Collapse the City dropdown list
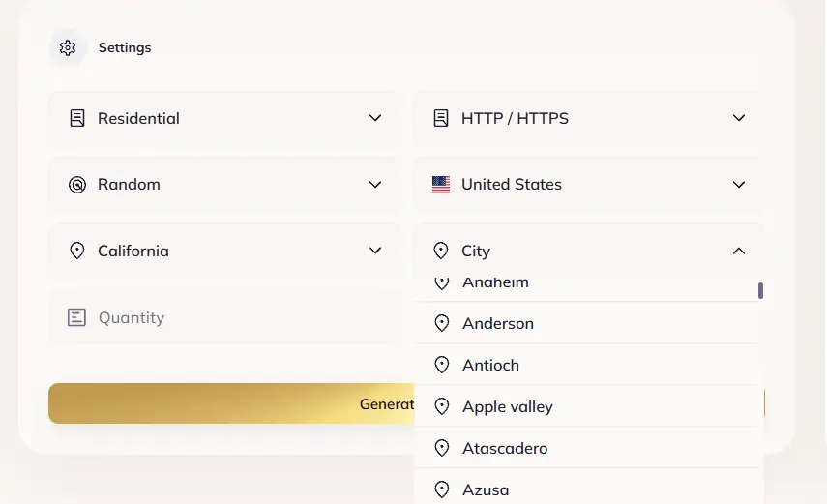 coord(739,251)
